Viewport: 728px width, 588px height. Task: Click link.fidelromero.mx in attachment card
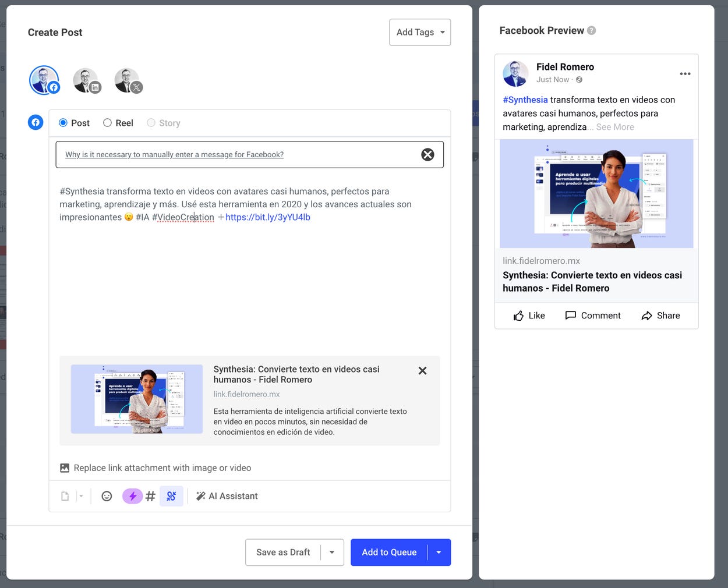[x=246, y=394]
